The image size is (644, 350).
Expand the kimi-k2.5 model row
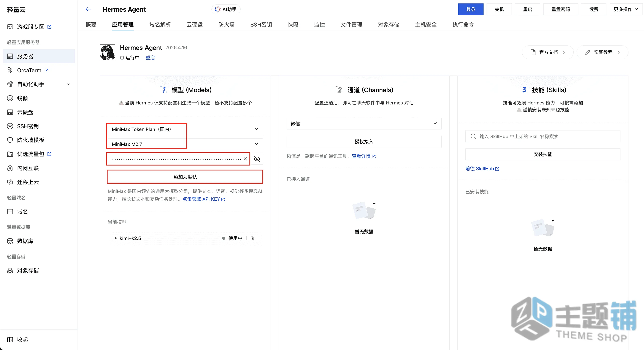(116, 238)
